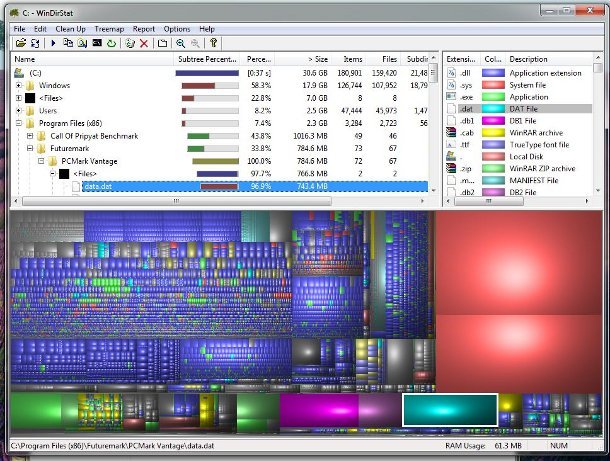This screenshot has width=610, height=461.
Task: Click the .dll extension file icon
Action: coord(451,73)
